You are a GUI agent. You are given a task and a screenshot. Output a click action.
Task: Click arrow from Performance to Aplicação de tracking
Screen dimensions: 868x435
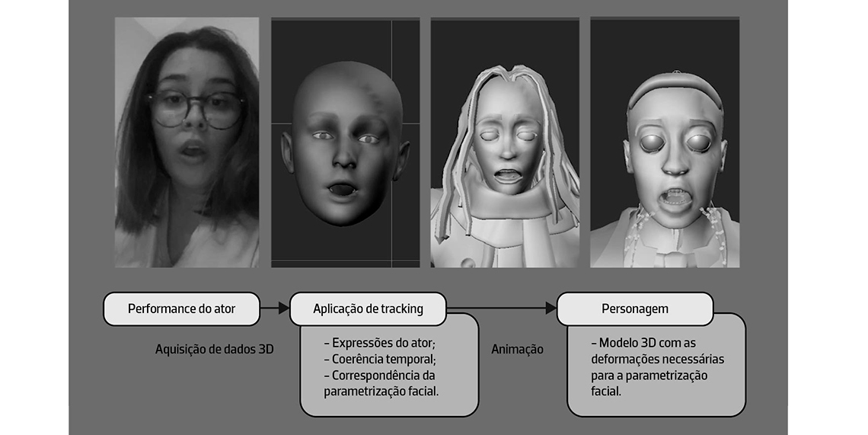tap(275, 309)
